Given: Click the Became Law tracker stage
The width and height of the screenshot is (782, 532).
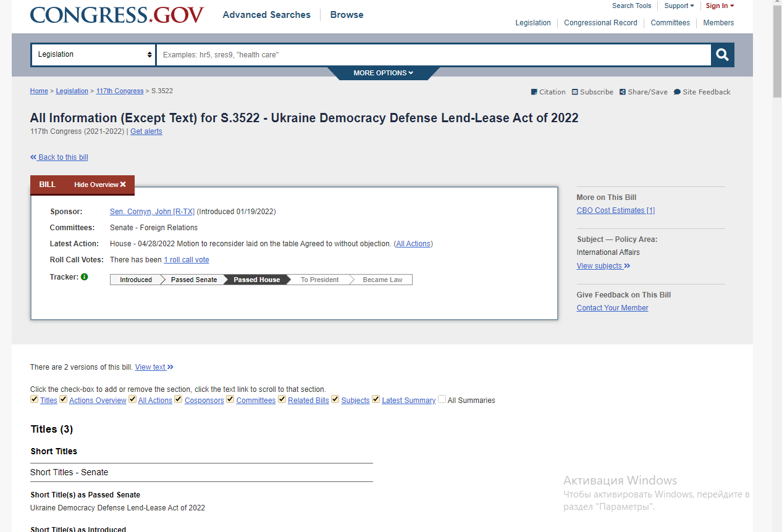Looking at the screenshot, I should coord(382,280).
